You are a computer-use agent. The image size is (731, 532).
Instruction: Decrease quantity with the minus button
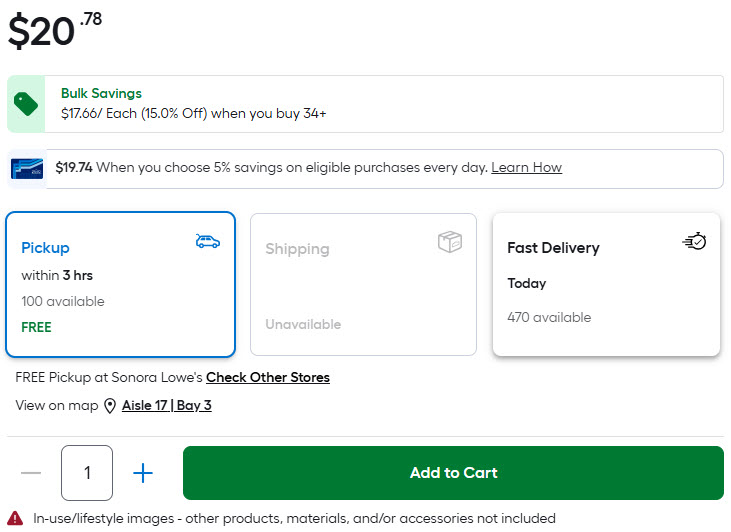31,473
